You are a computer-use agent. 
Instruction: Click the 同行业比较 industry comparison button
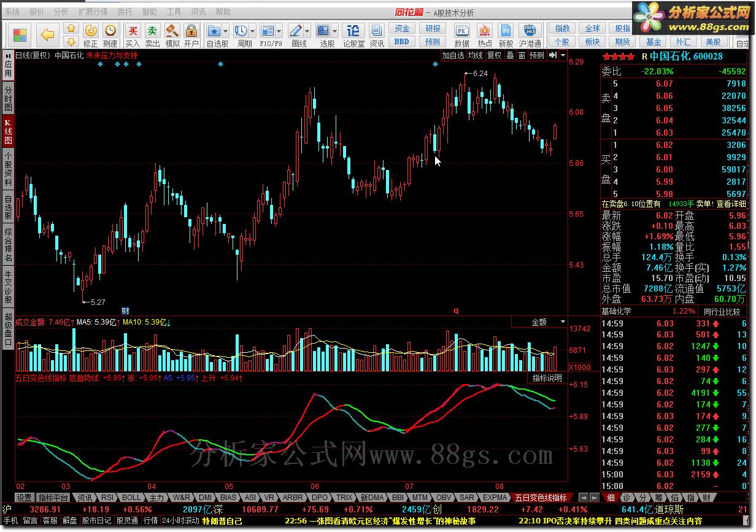722,312
